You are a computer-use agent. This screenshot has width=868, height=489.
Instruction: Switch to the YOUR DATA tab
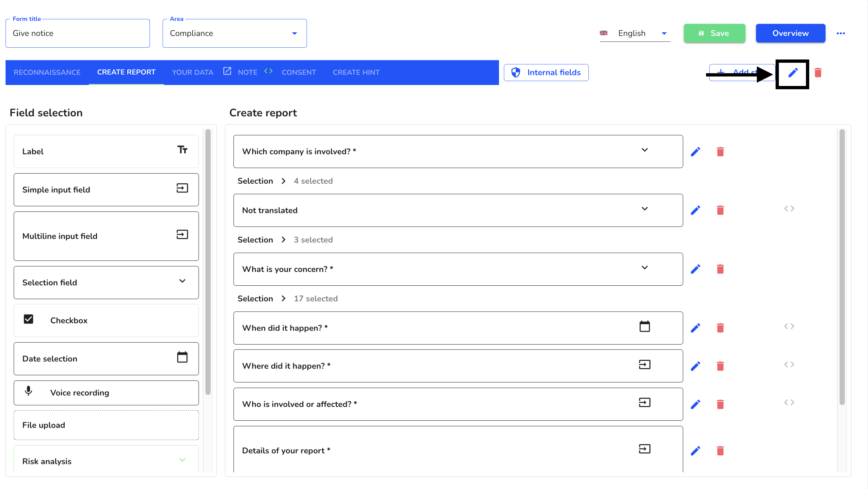[x=192, y=72]
